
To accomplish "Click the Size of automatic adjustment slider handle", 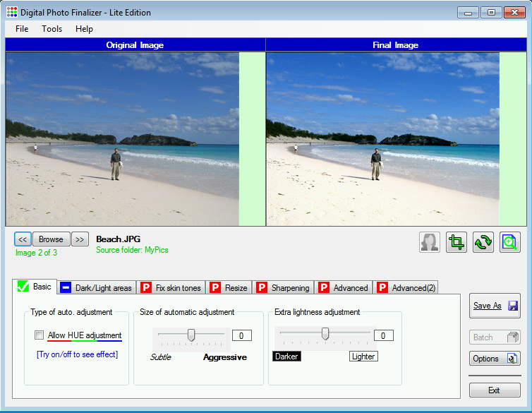I will click(191, 335).
